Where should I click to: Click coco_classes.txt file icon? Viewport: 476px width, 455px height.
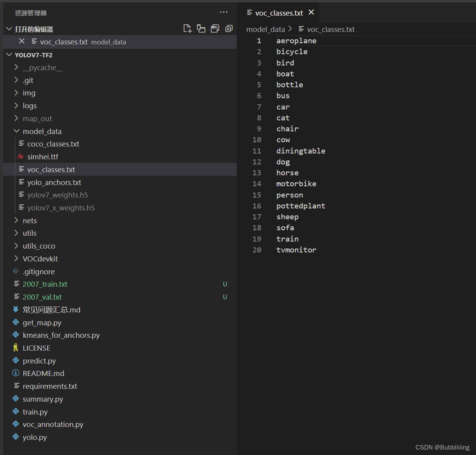(21, 143)
